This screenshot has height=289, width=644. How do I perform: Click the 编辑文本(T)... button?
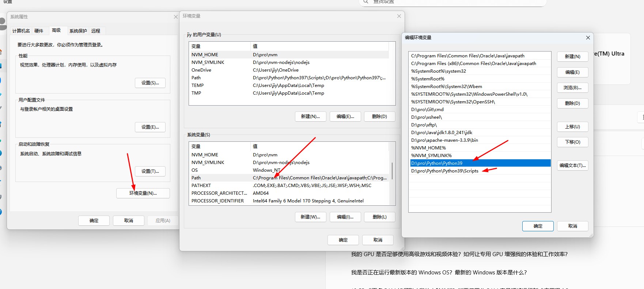572,166
